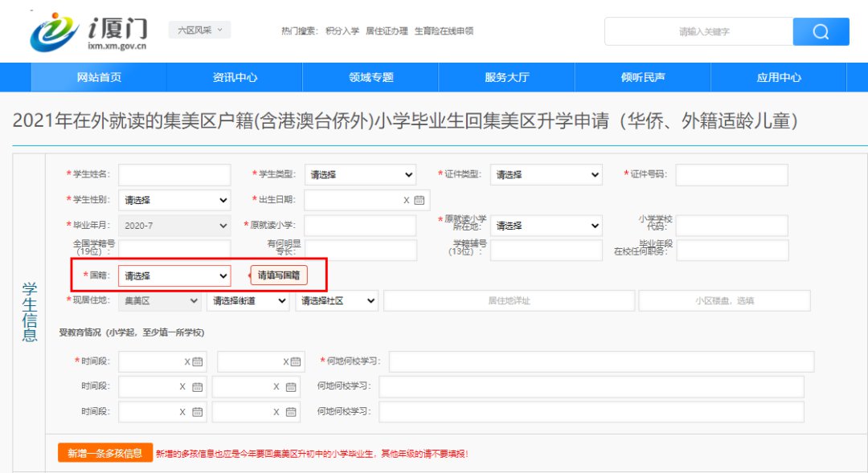Open calendar for first required 时间段 end

(x=296, y=362)
